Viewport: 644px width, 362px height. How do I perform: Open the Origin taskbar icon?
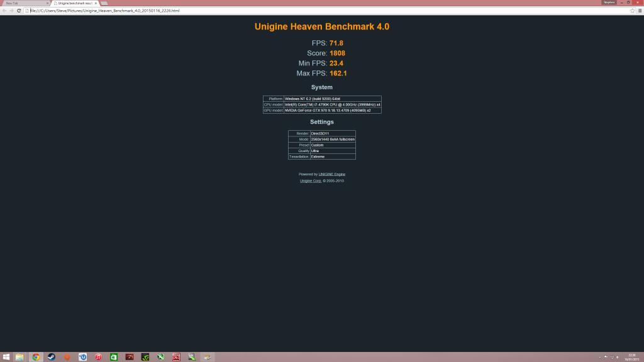(67, 357)
